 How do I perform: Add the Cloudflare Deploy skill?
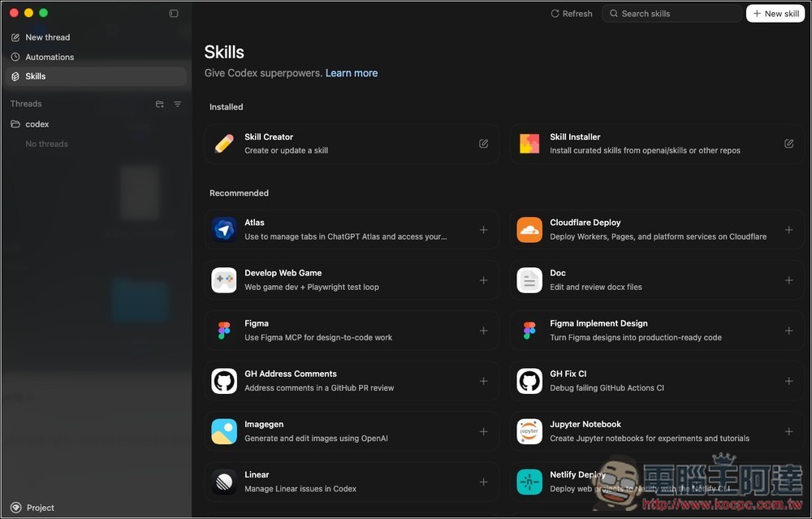click(788, 230)
